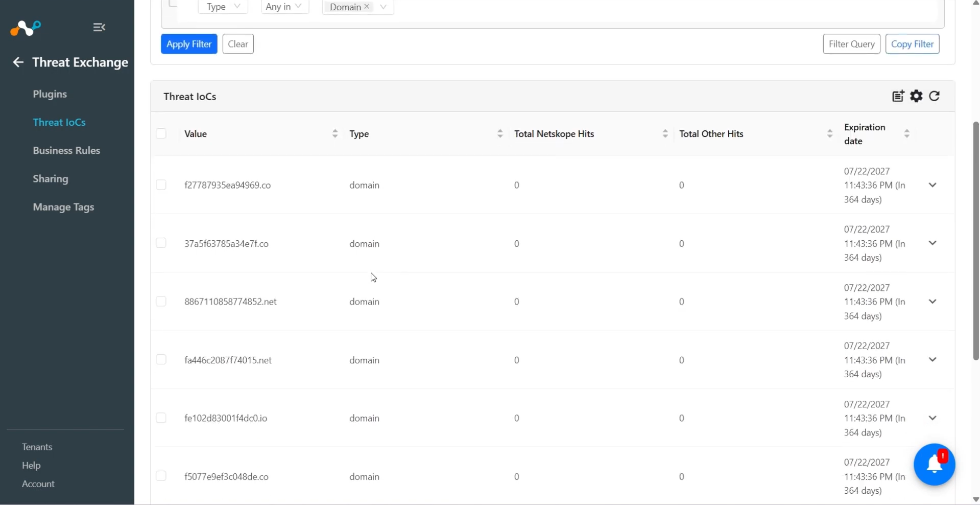The width and height of the screenshot is (980, 505).
Task: Click the Threat Exchange sidebar heading
Action: coord(80,62)
